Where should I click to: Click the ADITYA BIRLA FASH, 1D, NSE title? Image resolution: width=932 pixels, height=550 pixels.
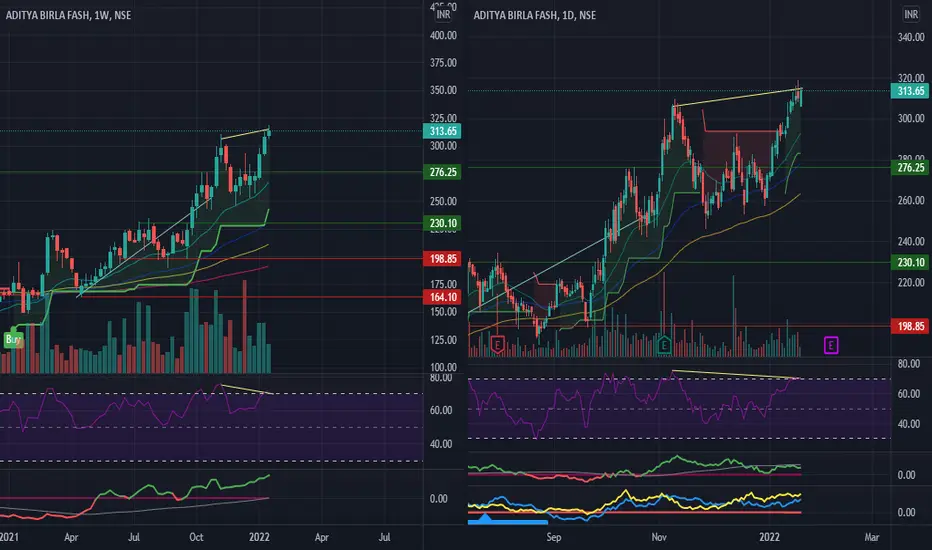pos(534,15)
